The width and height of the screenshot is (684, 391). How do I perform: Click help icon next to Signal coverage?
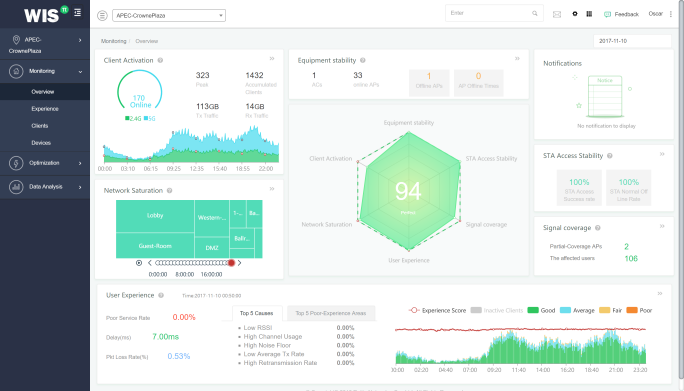click(598, 228)
